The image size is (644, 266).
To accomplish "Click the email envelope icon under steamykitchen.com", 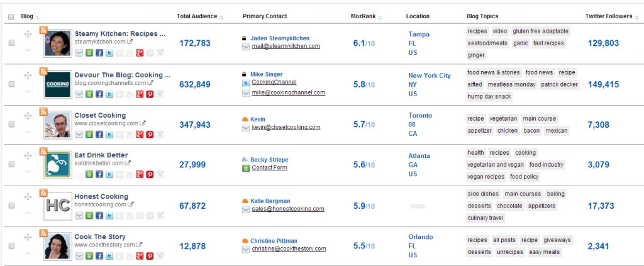I will click(79, 53).
